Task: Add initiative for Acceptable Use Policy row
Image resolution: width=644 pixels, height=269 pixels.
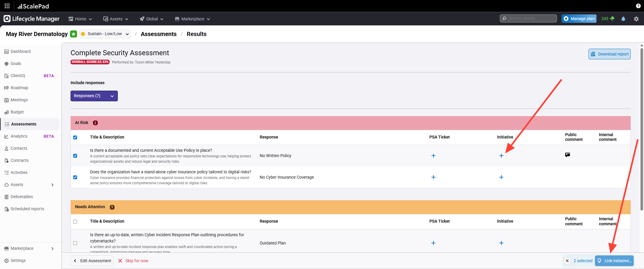Action: click(x=501, y=156)
